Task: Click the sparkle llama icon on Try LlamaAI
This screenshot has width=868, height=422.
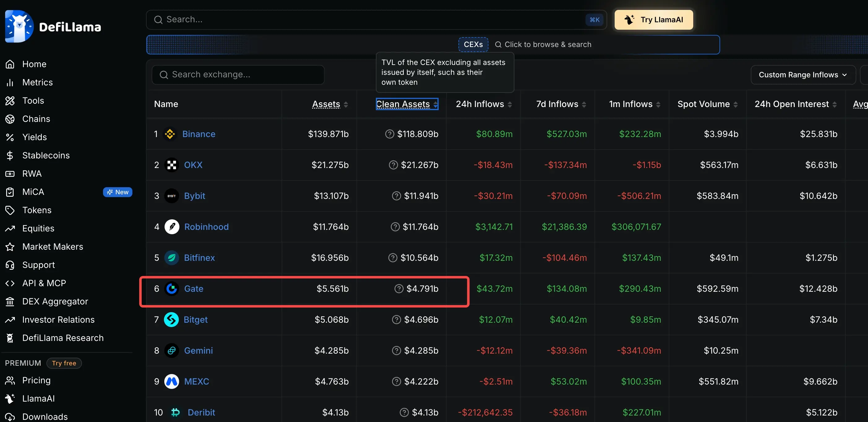Action: click(x=629, y=19)
